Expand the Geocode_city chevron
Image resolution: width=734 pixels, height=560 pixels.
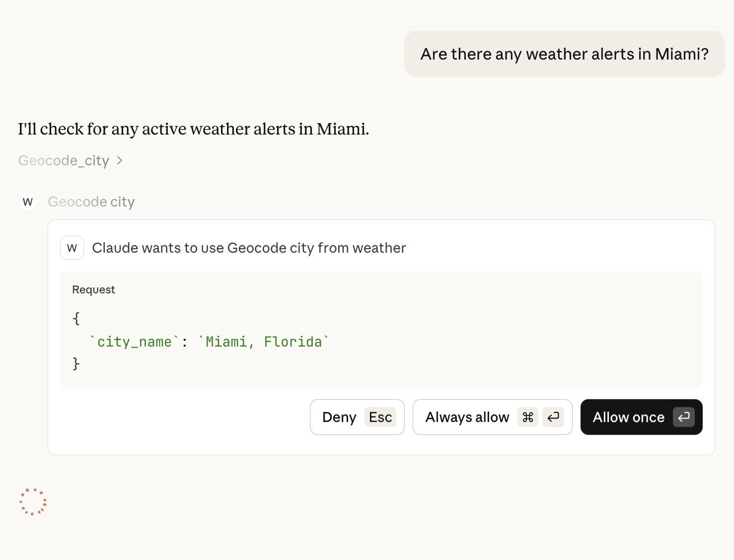[x=120, y=160]
